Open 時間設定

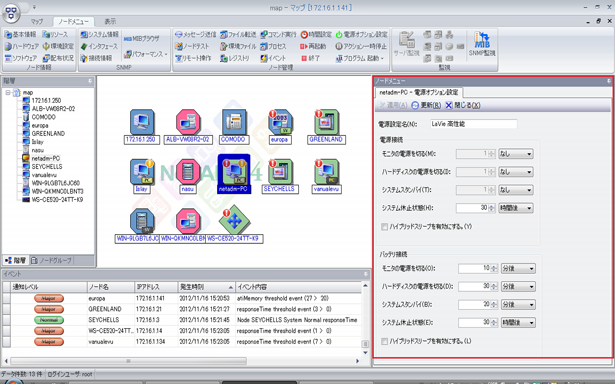[316, 35]
